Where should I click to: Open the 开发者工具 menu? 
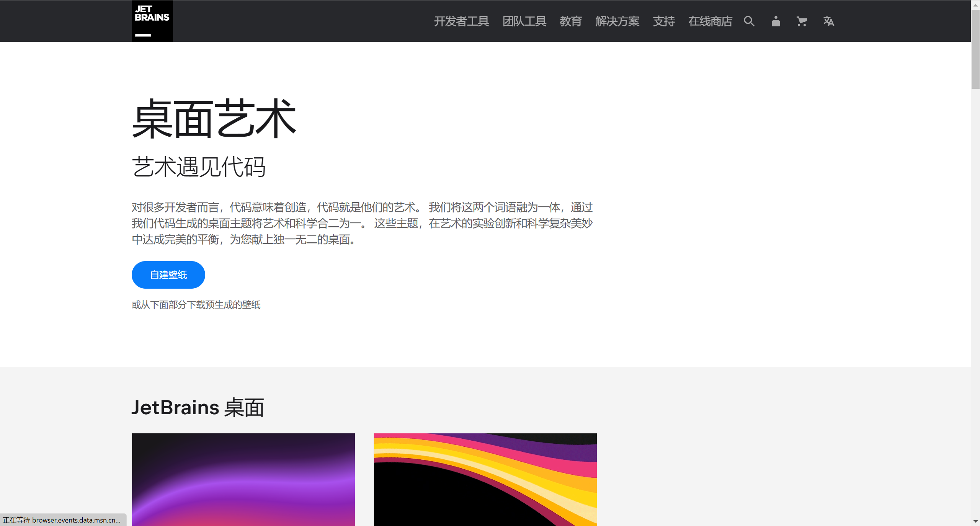click(461, 21)
